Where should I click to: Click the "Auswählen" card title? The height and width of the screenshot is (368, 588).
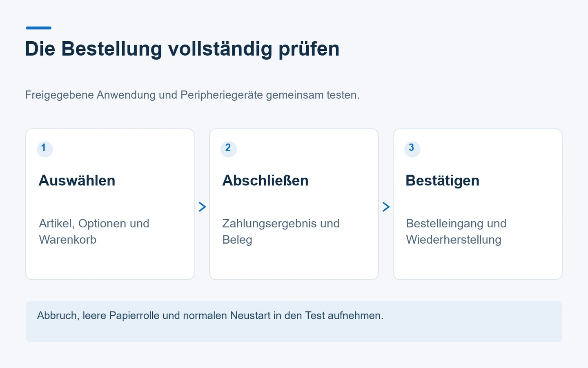pos(77,180)
